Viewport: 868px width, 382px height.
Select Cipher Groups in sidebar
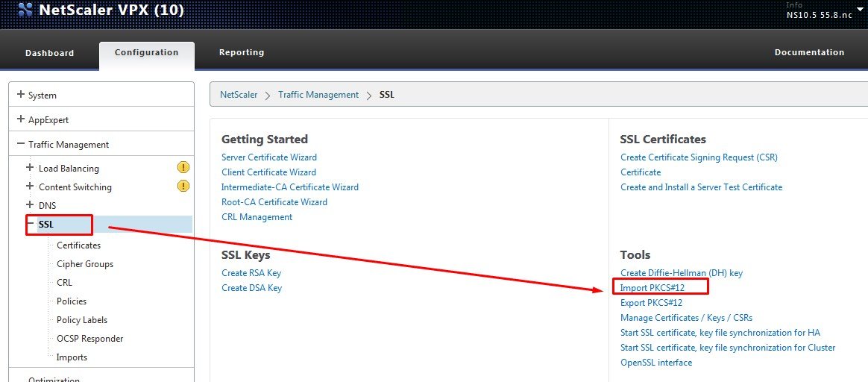85,264
